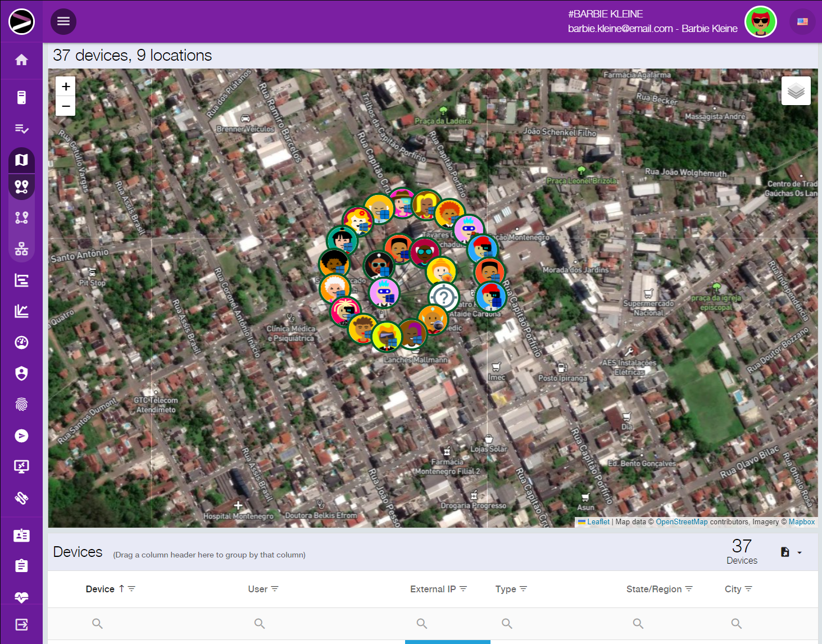The width and height of the screenshot is (822, 644).
Task: Open the hamburger menu button
Action: coord(63,21)
